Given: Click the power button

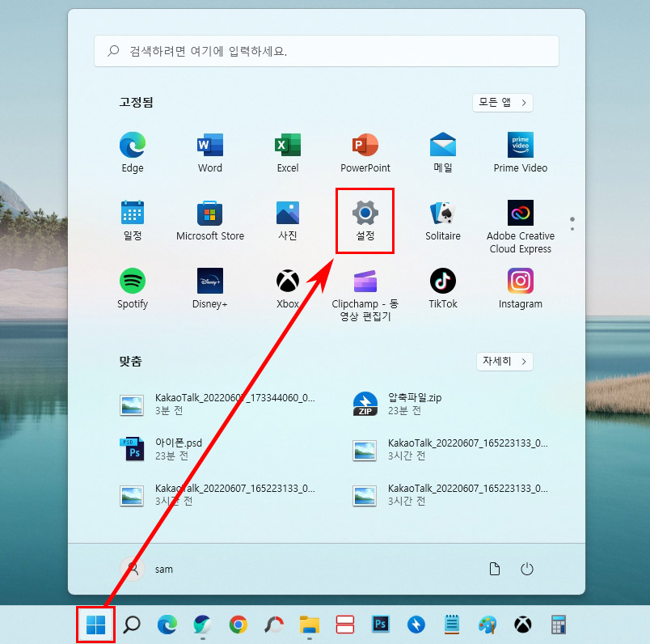Looking at the screenshot, I should point(527,569).
